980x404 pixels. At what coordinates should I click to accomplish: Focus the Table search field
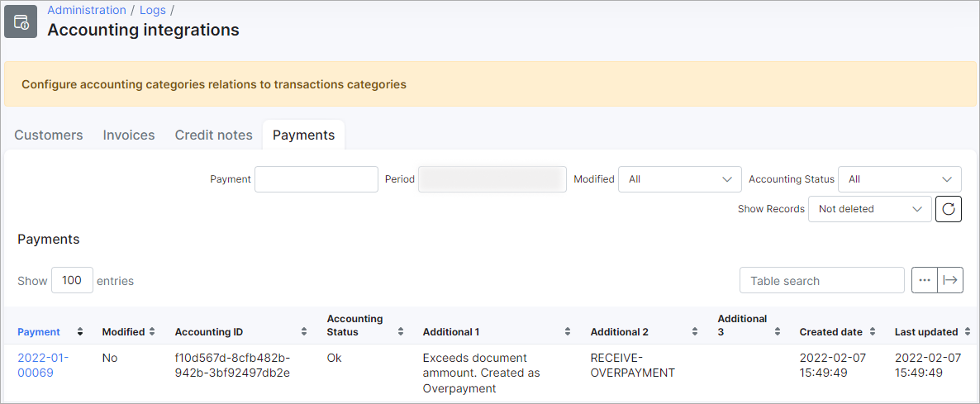pyautogui.click(x=821, y=281)
